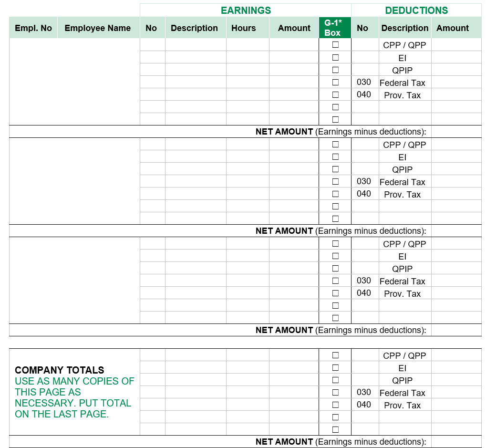Click the first employee's Net Amount field

(x=455, y=132)
